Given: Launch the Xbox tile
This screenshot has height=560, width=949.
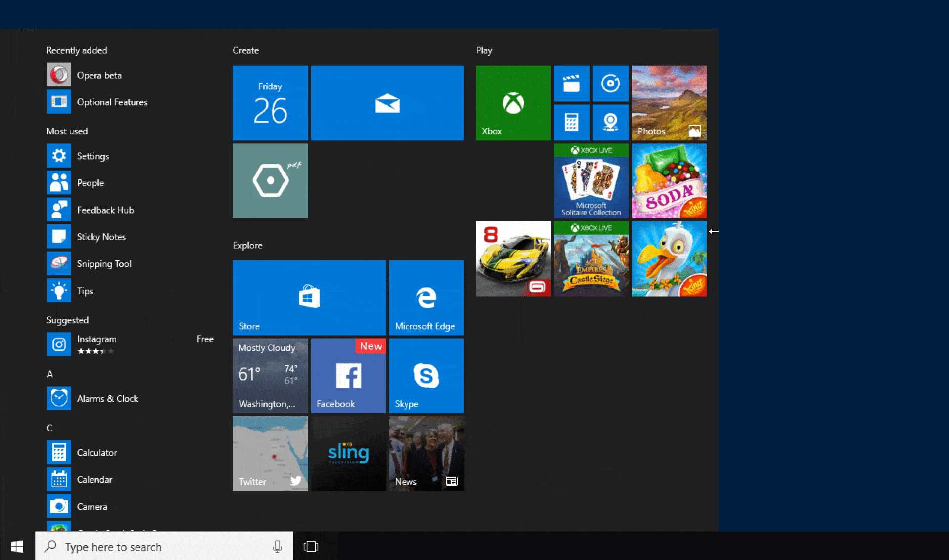Looking at the screenshot, I should coord(512,102).
